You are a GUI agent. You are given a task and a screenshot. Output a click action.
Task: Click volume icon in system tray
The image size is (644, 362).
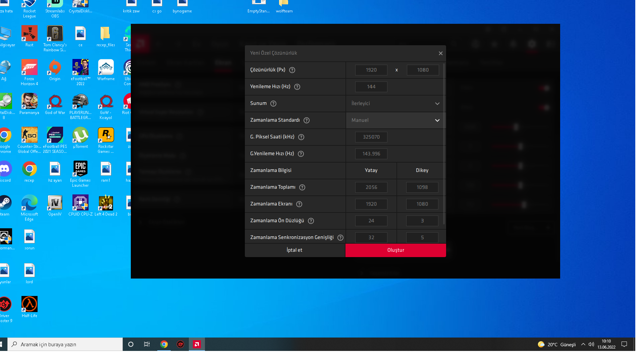pyautogui.click(x=591, y=344)
